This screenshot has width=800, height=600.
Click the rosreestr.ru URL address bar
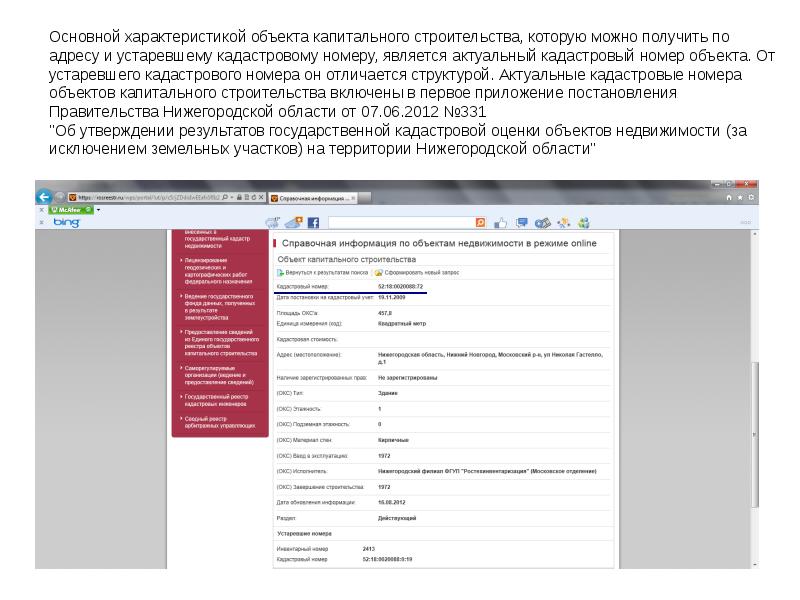(150, 198)
